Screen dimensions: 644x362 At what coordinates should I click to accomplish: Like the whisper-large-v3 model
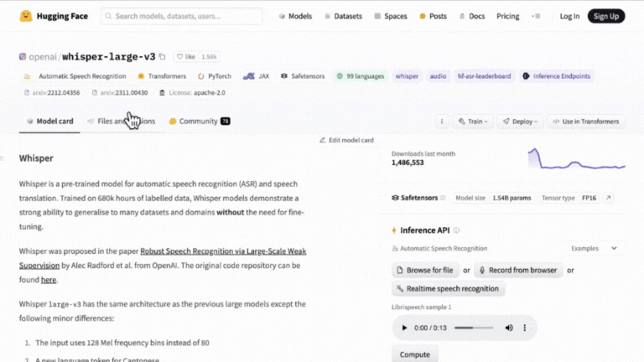pos(185,56)
